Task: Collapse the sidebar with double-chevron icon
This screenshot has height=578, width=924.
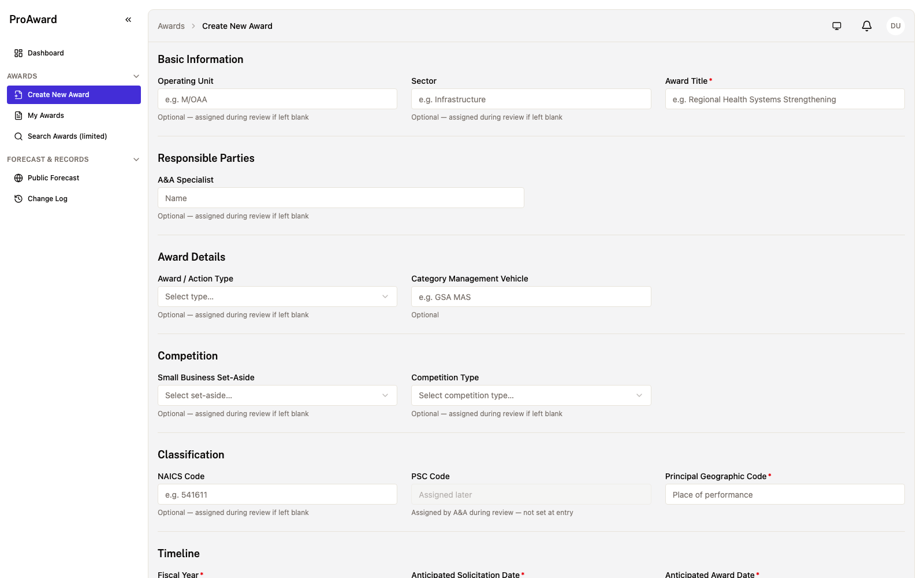Action: tap(128, 20)
